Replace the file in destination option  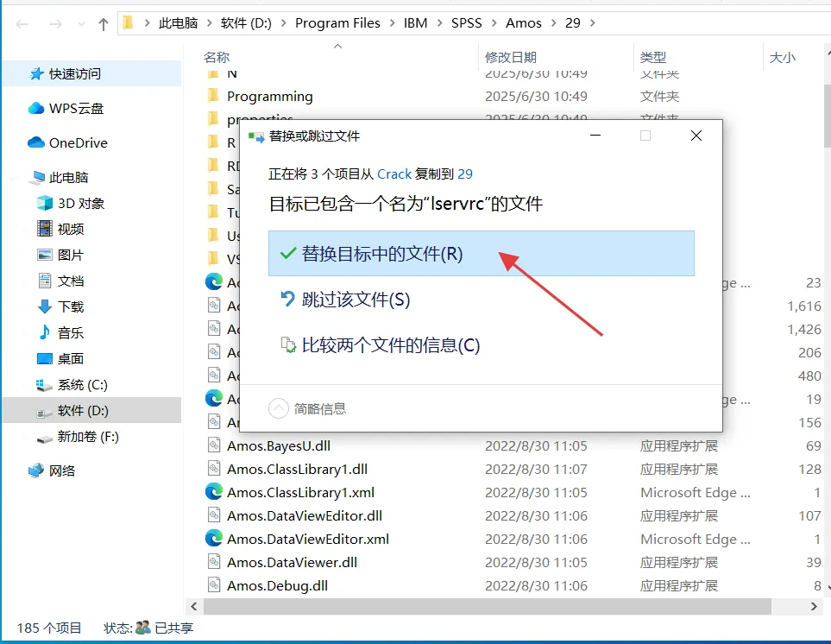[x=482, y=253]
